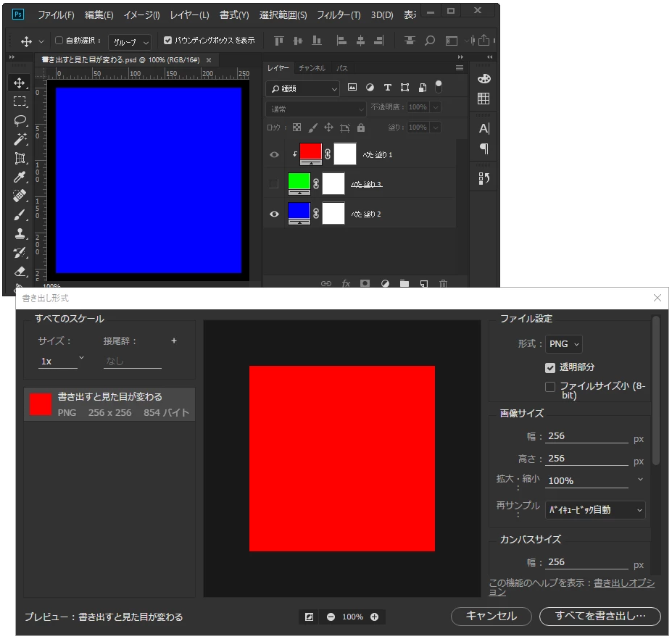
Task: Select the Brush tool
Action: 20,214
